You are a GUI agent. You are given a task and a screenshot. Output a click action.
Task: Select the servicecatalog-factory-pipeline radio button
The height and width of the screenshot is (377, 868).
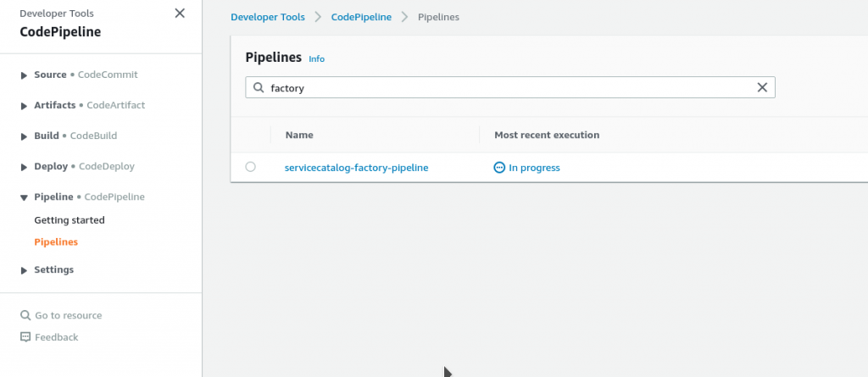pyautogui.click(x=250, y=167)
